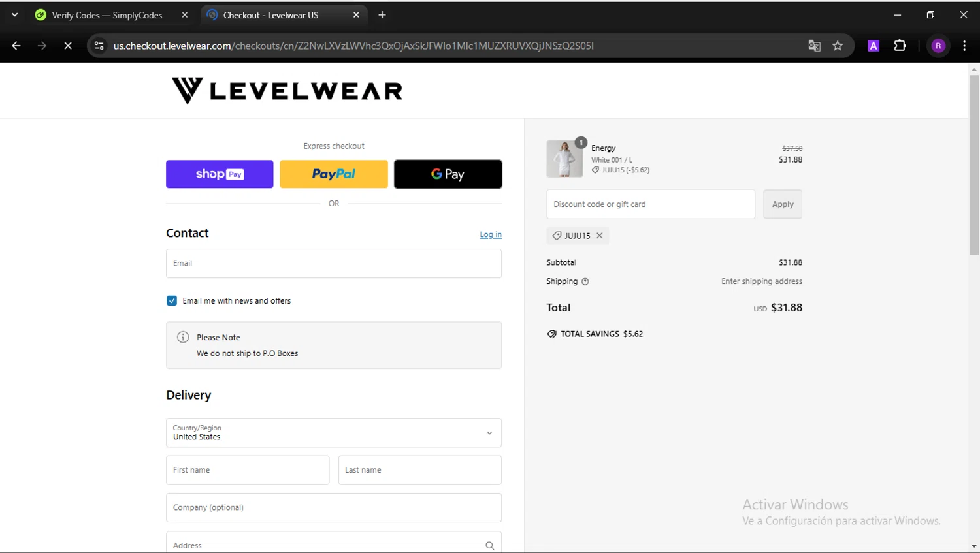Click the Energy product name
Image resolution: width=980 pixels, height=553 pixels.
[x=604, y=148]
